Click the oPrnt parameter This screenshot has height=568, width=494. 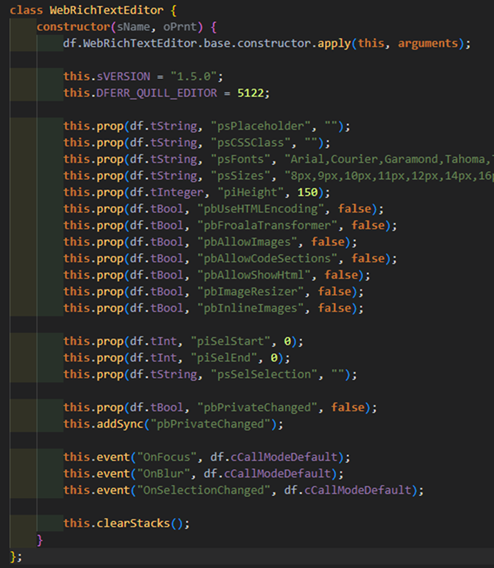pyautogui.click(x=180, y=27)
